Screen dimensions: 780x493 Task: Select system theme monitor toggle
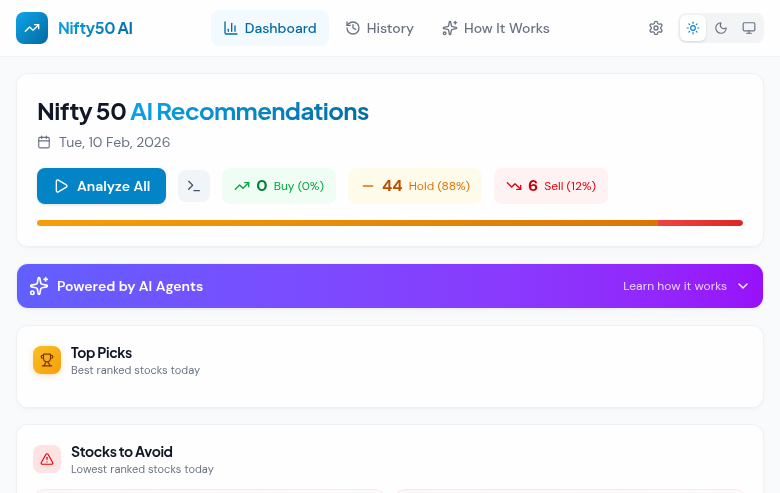[748, 28]
